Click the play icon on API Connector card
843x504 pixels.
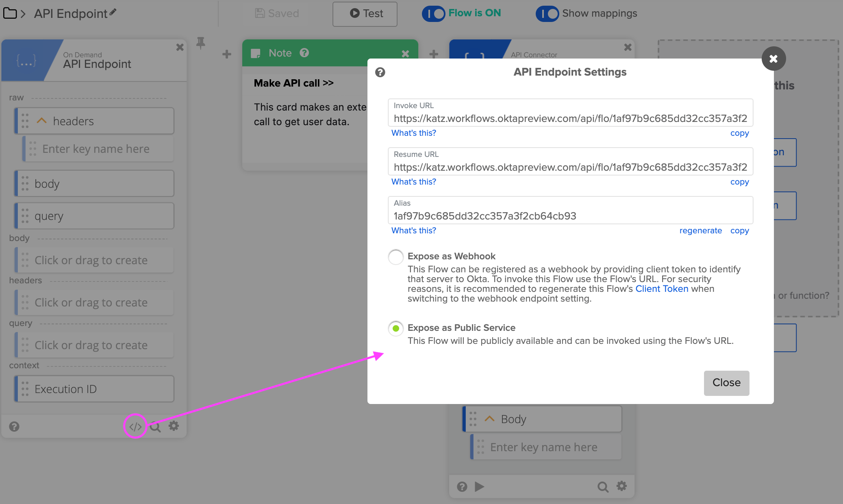(480, 487)
